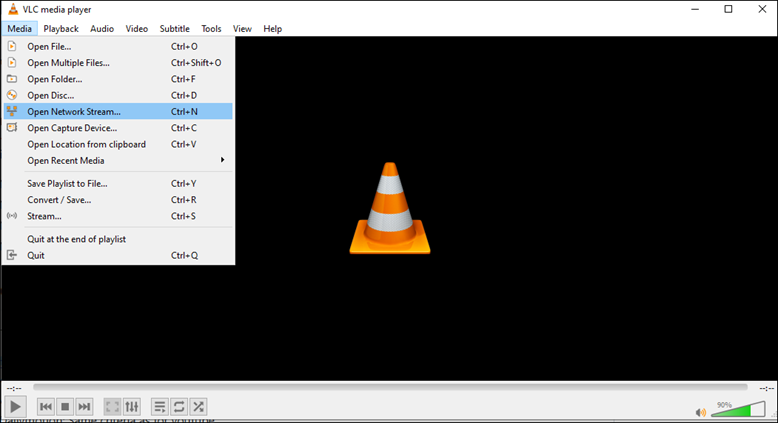Mute audio via speaker icon
The height and width of the screenshot is (423, 778).
click(701, 412)
